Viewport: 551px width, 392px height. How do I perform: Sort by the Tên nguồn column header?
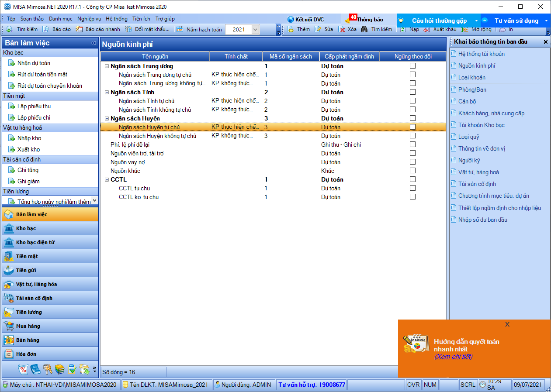coord(155,57)
